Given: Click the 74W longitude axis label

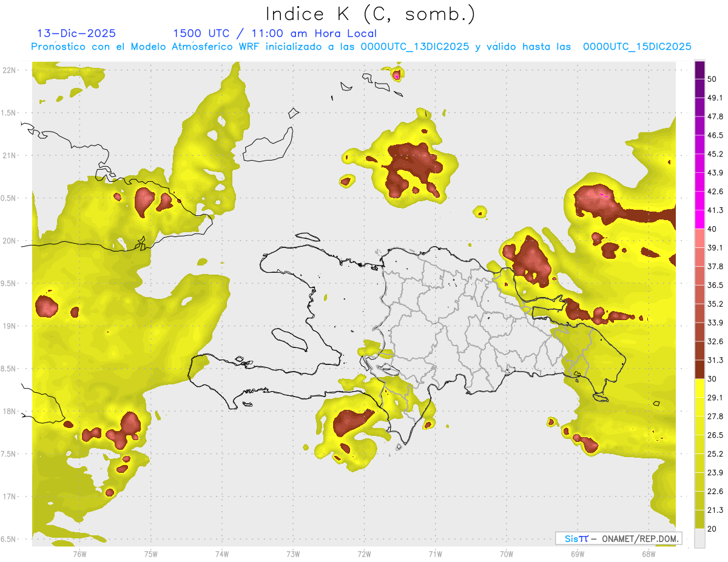Looking at the screenshot, I should (x=221, y=554).
